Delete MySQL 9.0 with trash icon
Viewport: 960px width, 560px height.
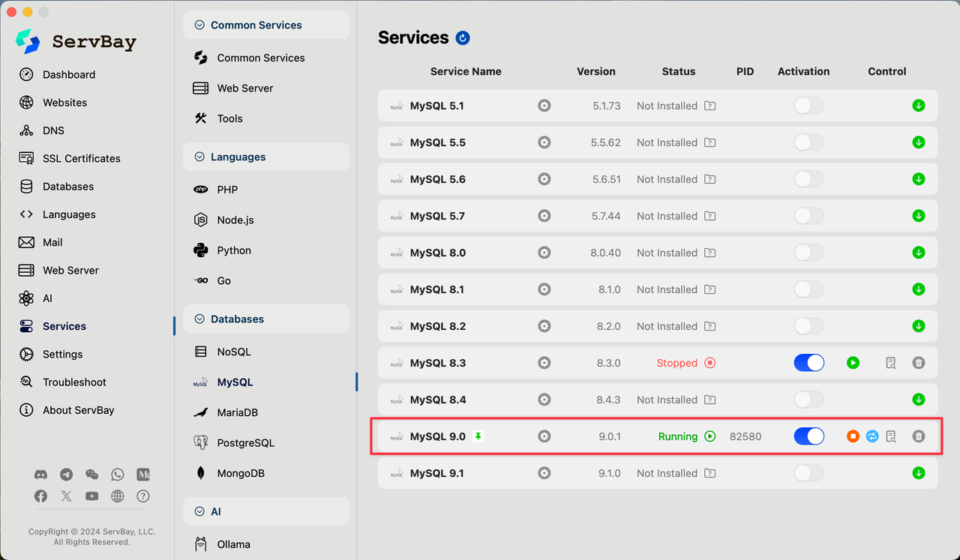919,436
